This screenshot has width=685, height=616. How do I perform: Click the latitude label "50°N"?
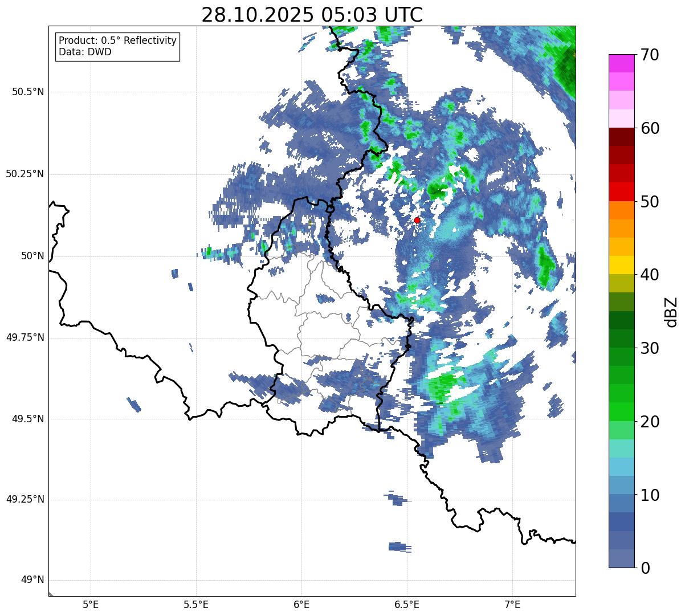pos(32,256)
